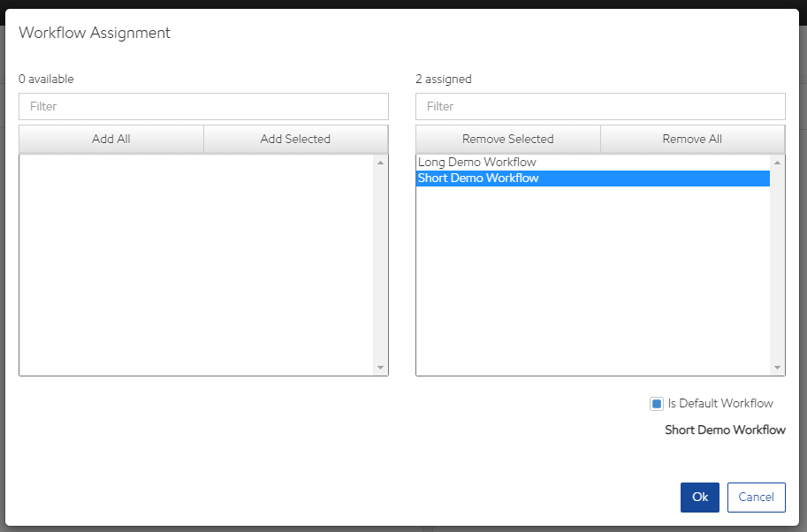Select Long Demo Workflow in assigned list

[x=477, y=163]
